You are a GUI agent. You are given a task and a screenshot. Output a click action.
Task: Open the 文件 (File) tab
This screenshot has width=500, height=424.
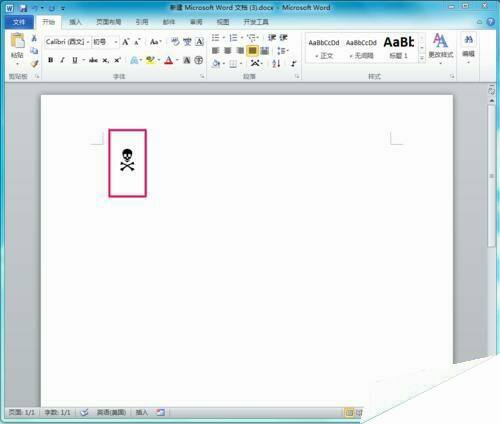point(19,22)
